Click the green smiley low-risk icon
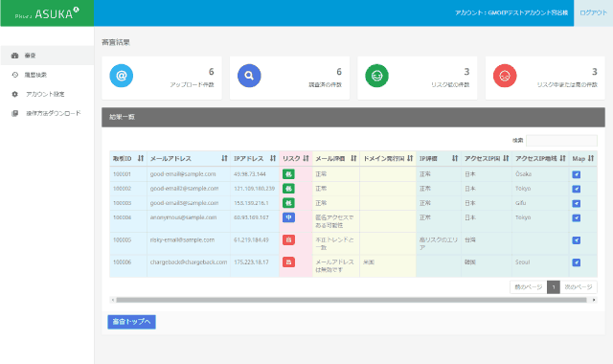 pyautogui.click(x=376, y=76)
